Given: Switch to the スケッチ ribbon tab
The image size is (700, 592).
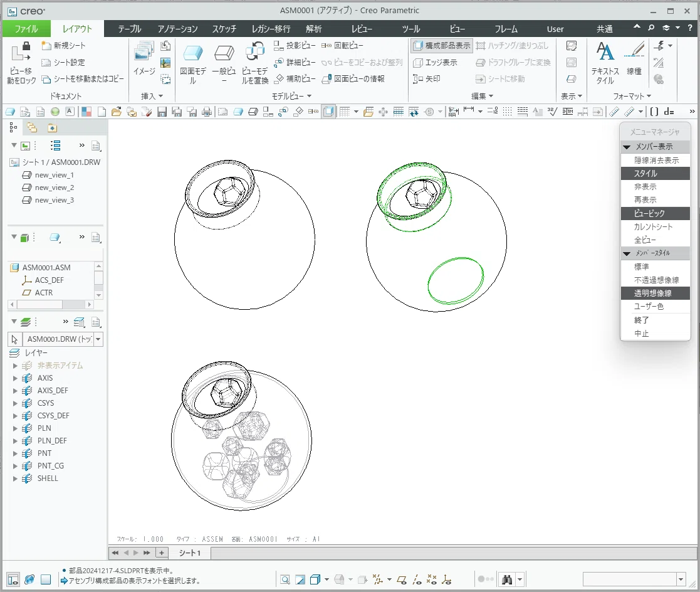Looking at the screenshot, I should (224, 29).
